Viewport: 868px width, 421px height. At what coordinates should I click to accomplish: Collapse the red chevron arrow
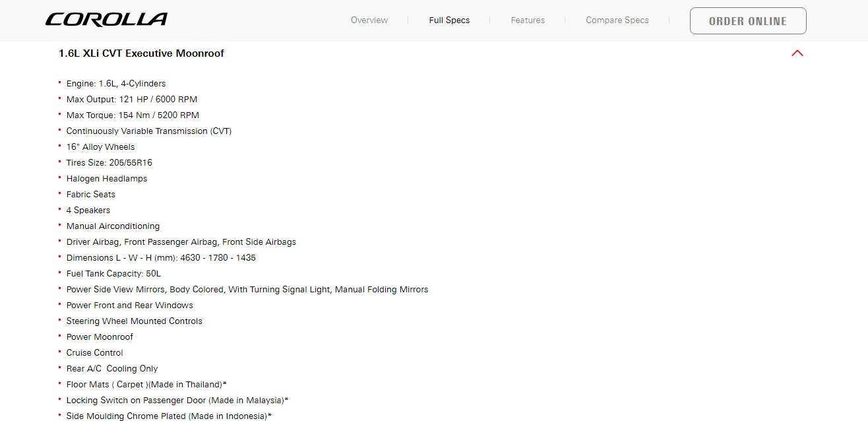(797, 53)
